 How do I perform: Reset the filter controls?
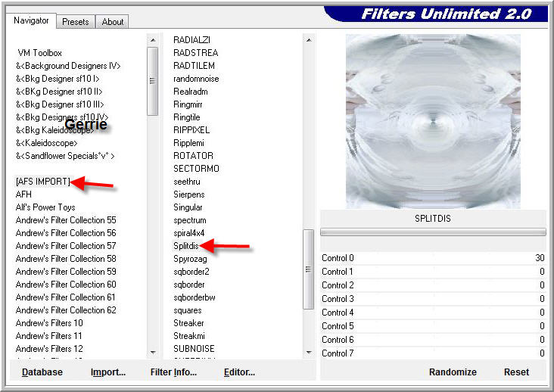[x=516, y=372]
